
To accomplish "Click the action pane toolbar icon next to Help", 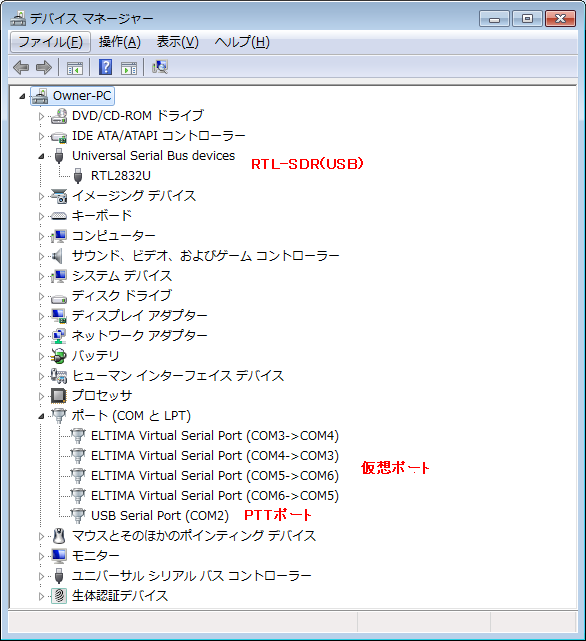I will tap(129, 68).
